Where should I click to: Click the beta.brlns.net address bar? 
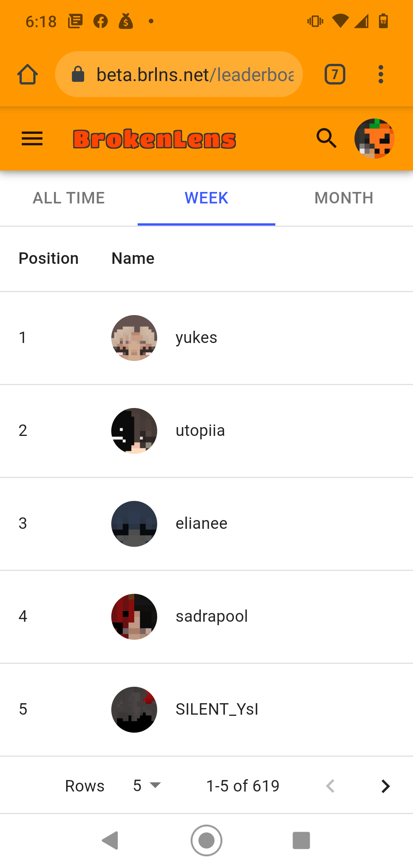click(179, 74)
